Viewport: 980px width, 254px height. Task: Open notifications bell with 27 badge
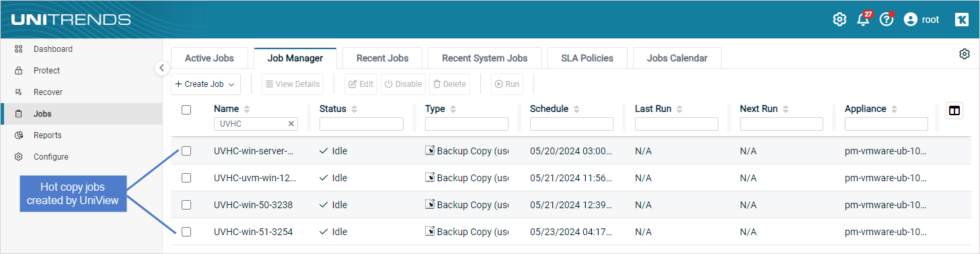pyautogui.click(x=863, y=19)
